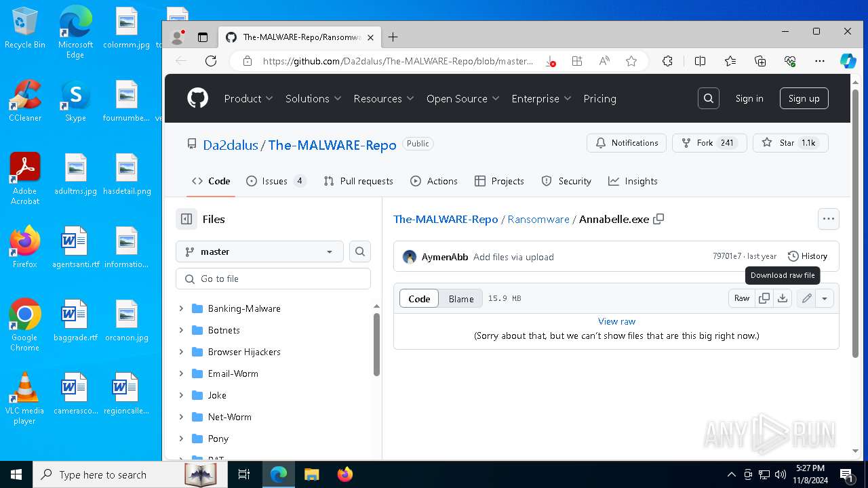The height and width of the screenshot is (488, 868).
Task: Search files magnifier button in Files panel
Action: tap(360, 251)
